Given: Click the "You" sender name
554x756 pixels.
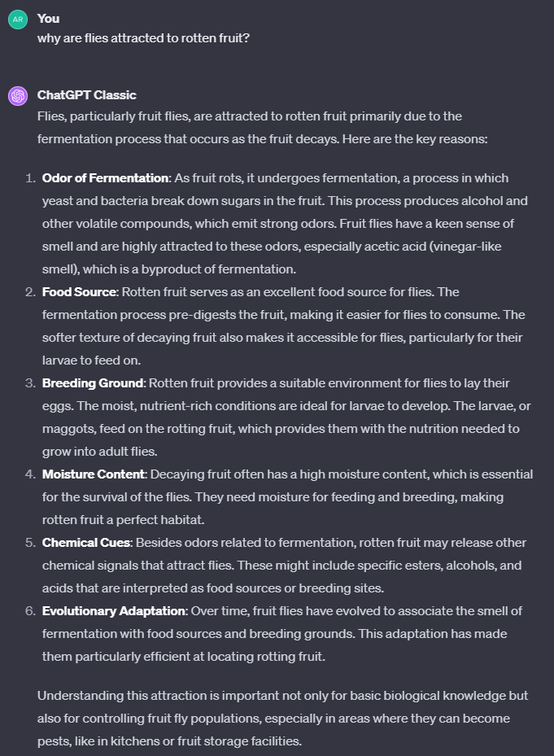Looking at the screenshot, I should tap(48, 18).
